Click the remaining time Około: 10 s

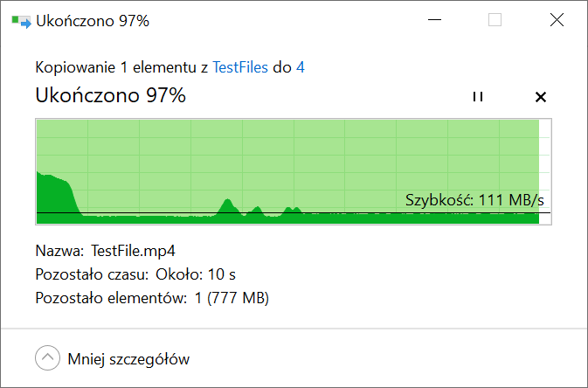coord(196,274)
